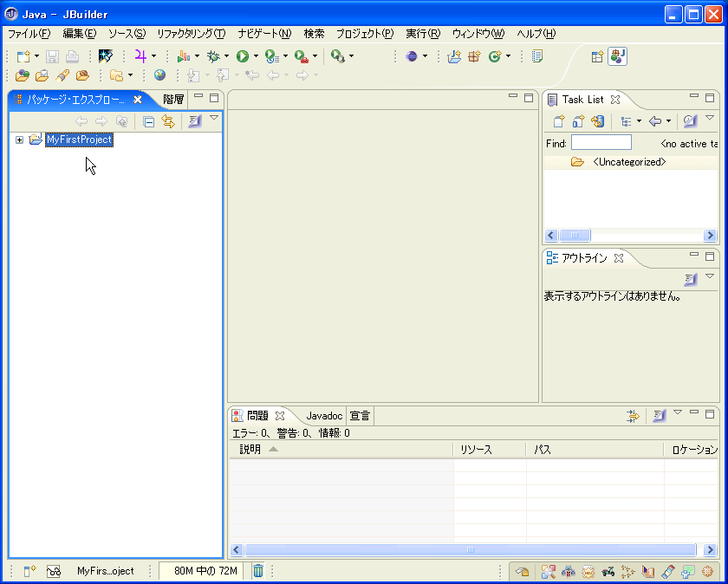The width and height of the screenshot is (728, 584).
Task: Open the リファクタリング(T) menu
Action: click(x=191, y=34)
